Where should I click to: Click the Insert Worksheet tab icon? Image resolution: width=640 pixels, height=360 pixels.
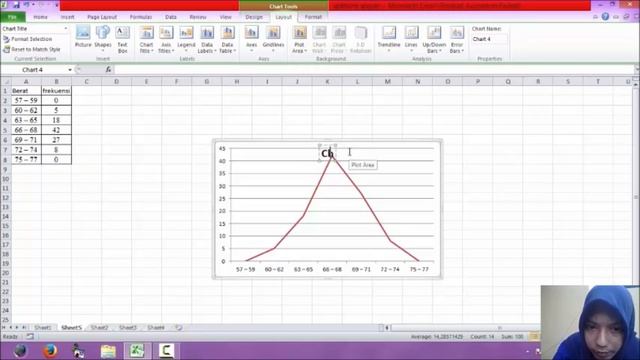[178, 327]
